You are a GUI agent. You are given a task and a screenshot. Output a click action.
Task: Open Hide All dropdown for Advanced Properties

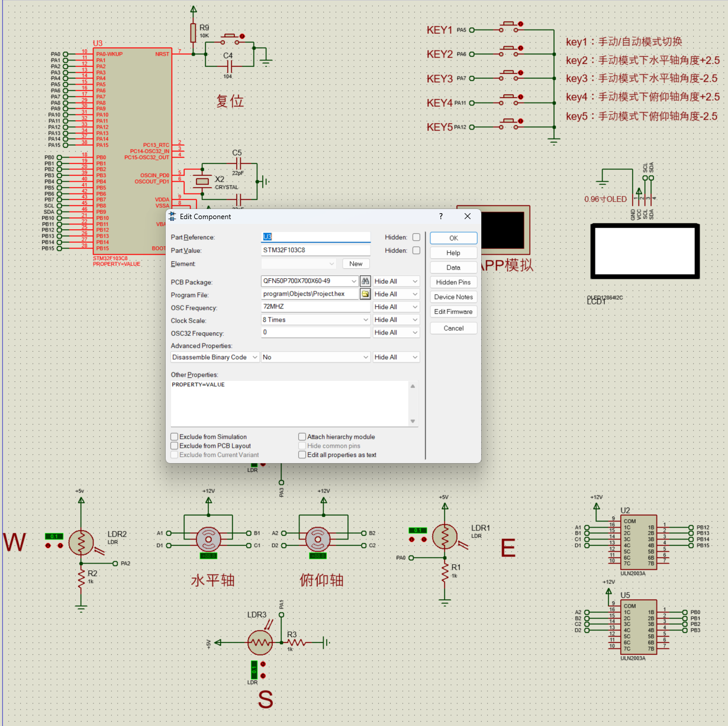point(396,357)
